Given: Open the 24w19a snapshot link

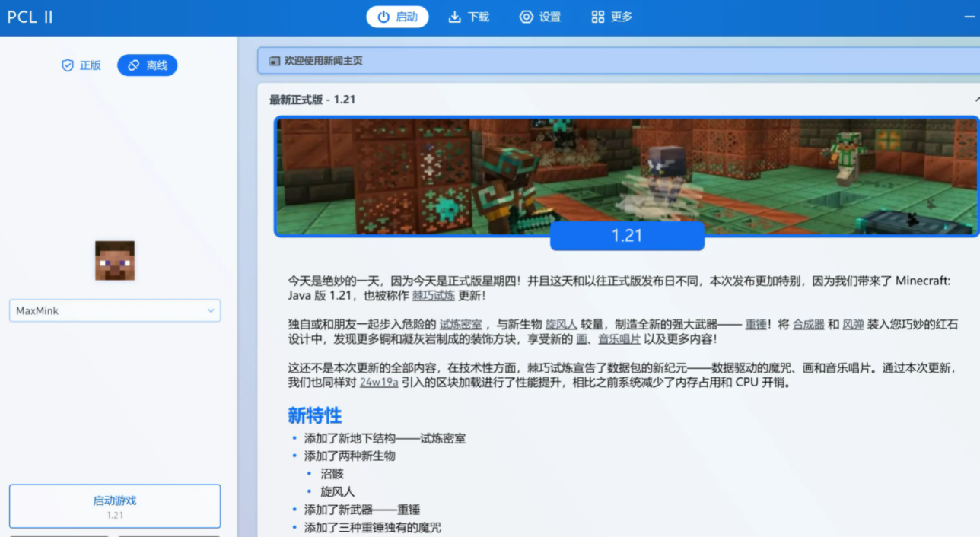Looking at the screenshot, I should pyautogui.click(x=379, y=383).
